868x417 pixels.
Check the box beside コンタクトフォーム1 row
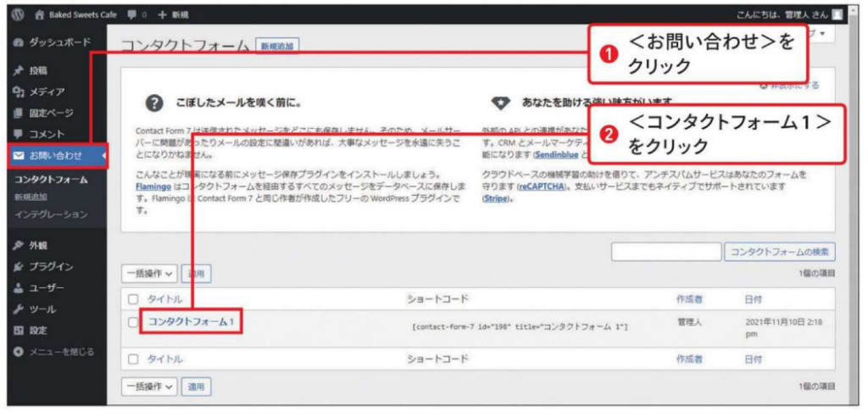click(x=132, y=322)
